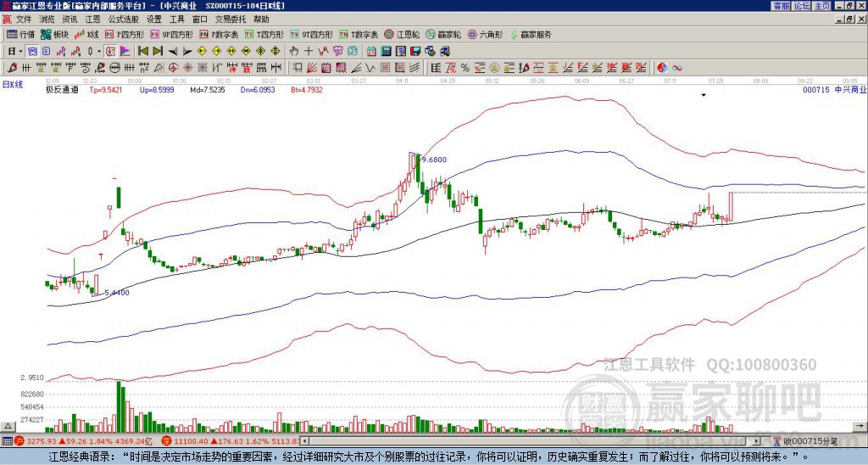Click the 主页 homepage button
The width and height of the screenshot is (868, 465).
pyautogui.click(x=822, y=6)
